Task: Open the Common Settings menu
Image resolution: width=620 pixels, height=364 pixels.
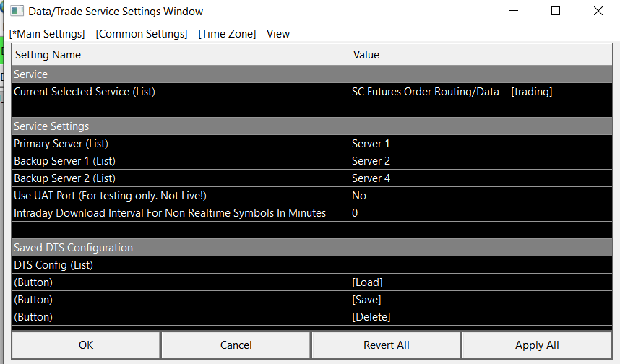Action: click(142, 34)
